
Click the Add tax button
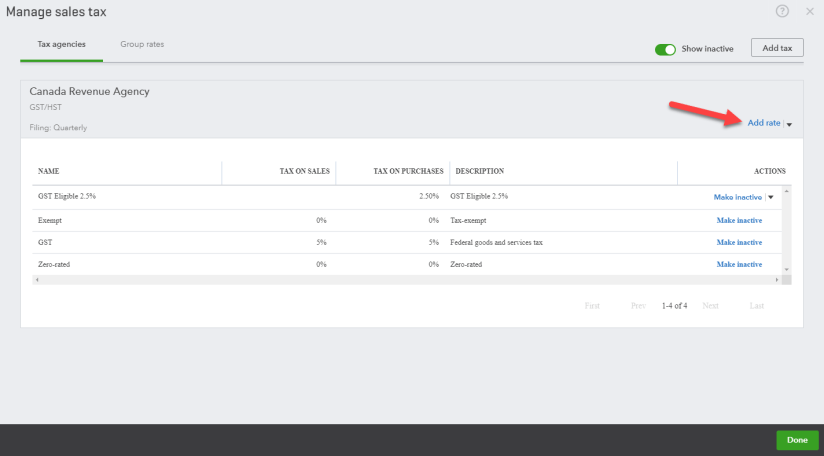(777, 48)
